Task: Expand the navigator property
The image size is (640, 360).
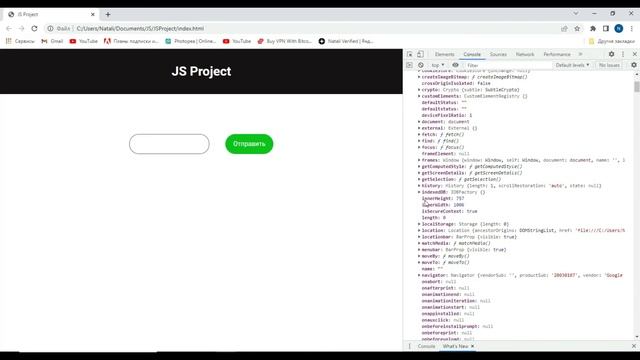Action: pos(419,276)
